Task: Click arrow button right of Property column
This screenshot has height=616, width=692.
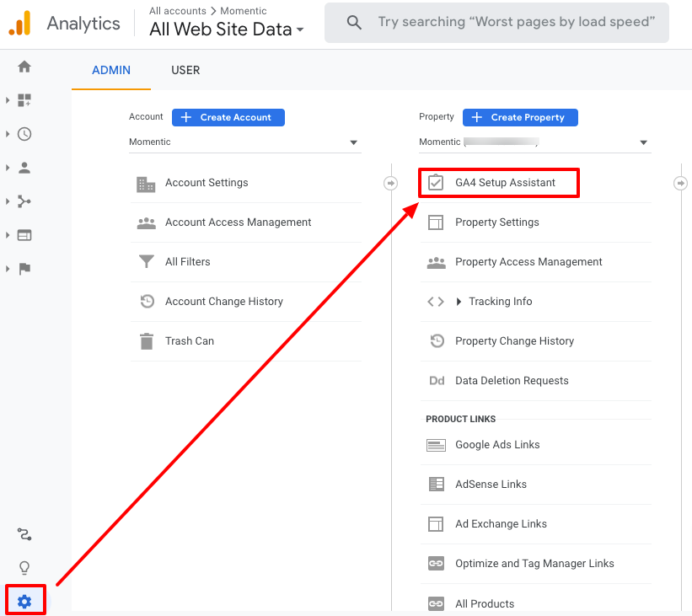Action: tap(680, 183)
